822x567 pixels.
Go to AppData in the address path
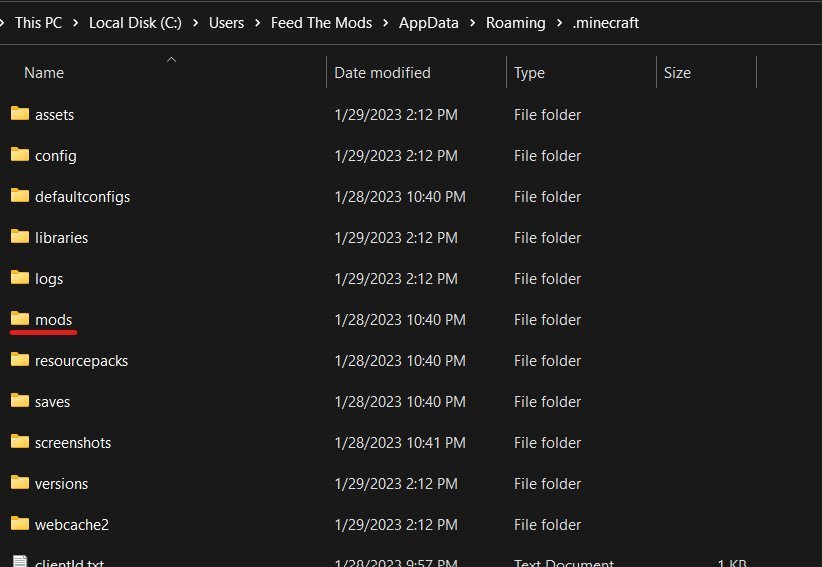click(429, 23)
